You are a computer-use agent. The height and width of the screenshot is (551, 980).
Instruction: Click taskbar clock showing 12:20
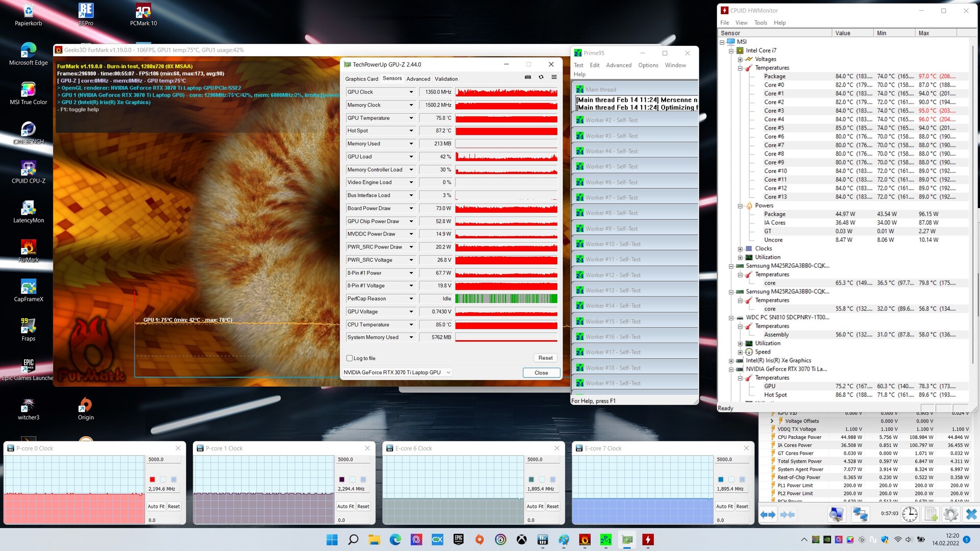click(945, 539)
